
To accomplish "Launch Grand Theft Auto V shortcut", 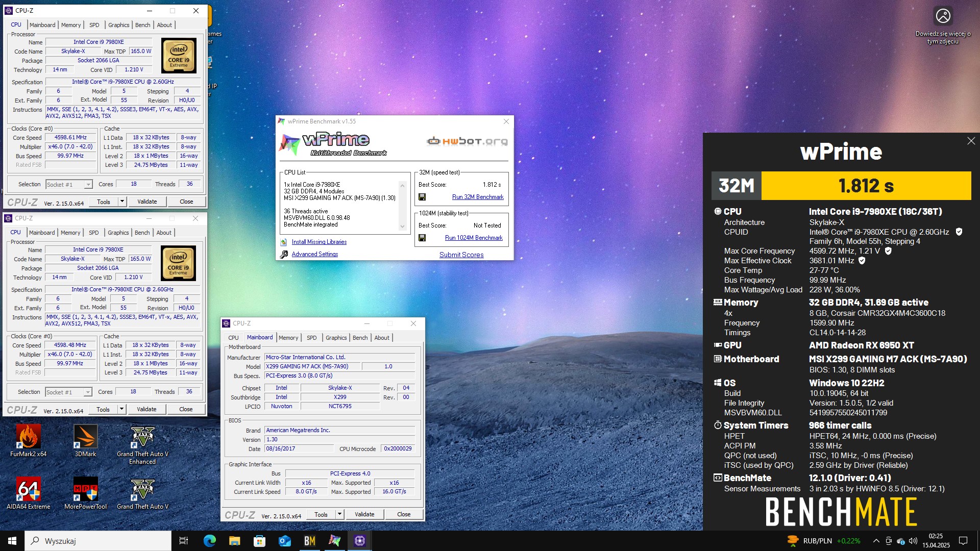I will point(142,493).
